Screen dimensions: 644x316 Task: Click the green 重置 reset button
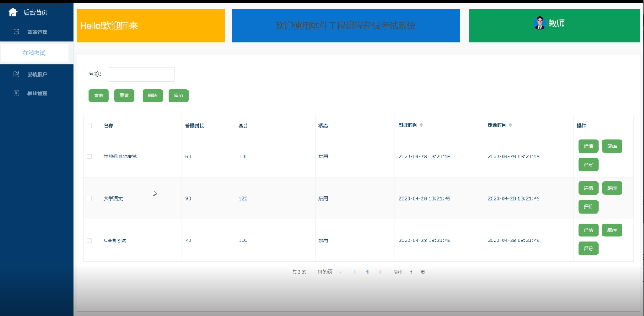pyautogui.click(x=124, y=95)
